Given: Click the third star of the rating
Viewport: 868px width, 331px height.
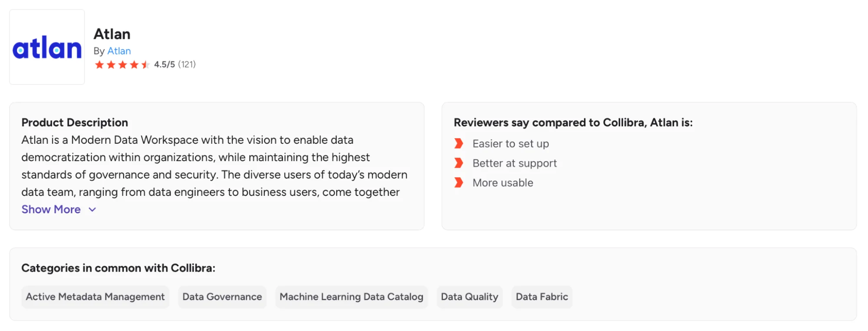Looking at the screenshot, I should click(x=123, y=64).
